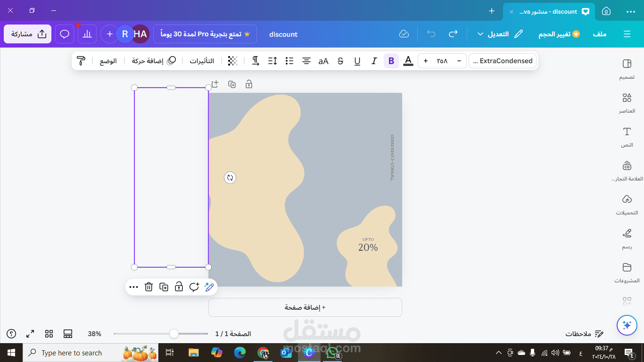Click the plus to increase font size
This screenshot has height=362, width=644.
(x=426, y=61)
